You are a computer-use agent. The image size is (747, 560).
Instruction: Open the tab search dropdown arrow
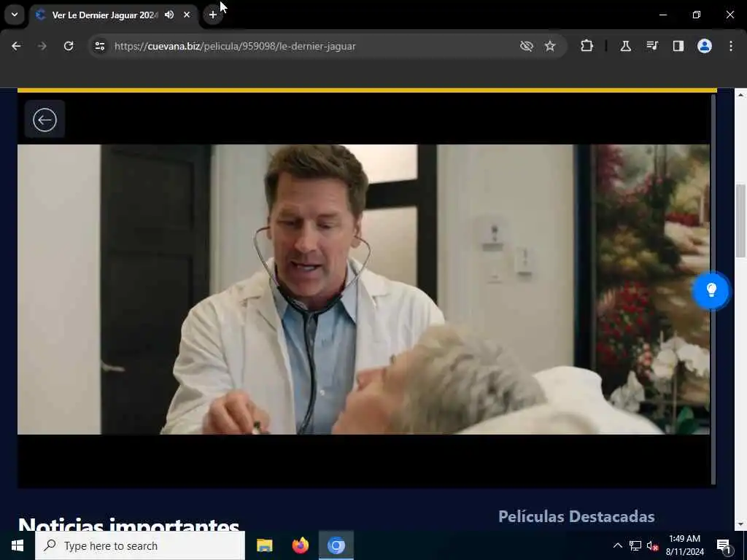15,15
